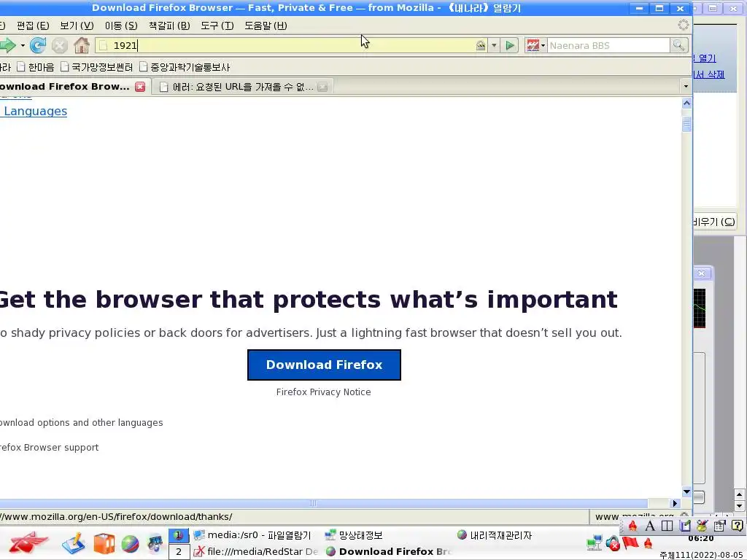The image size is (747, 560).
Task: Open the 편집(E) menu
Action: (x=33, y=26)
